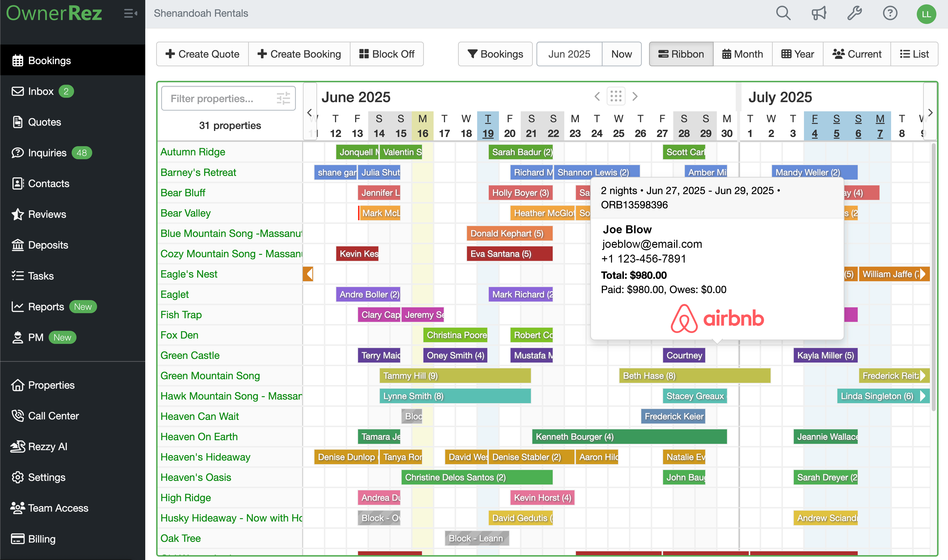Click the Block Off button
Image resolution: width=948 pixels, height=560 pixels.
coord(387,54)
